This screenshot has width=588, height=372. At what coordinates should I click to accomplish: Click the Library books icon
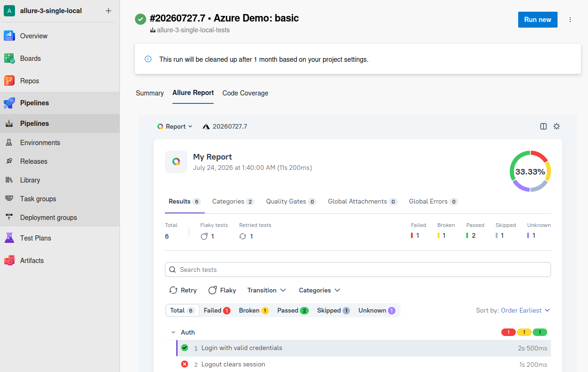[9, 180]
